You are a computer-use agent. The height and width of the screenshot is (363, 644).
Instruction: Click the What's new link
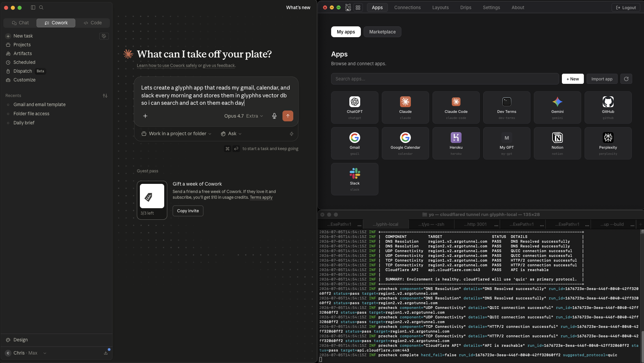[298, 7]
